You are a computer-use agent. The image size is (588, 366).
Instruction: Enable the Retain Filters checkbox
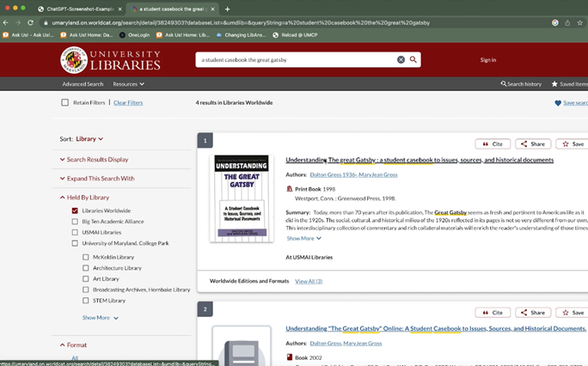point(64,102)
